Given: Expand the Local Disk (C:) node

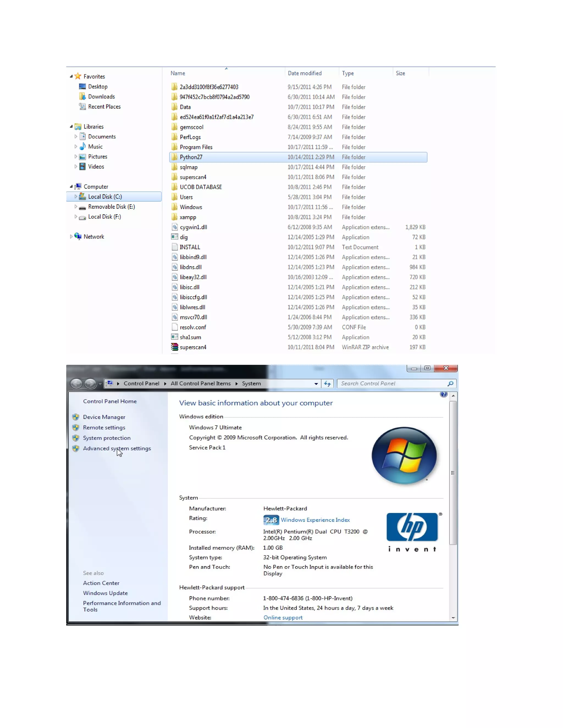Looking at the screenshot, I should click(x=76, y=196).
